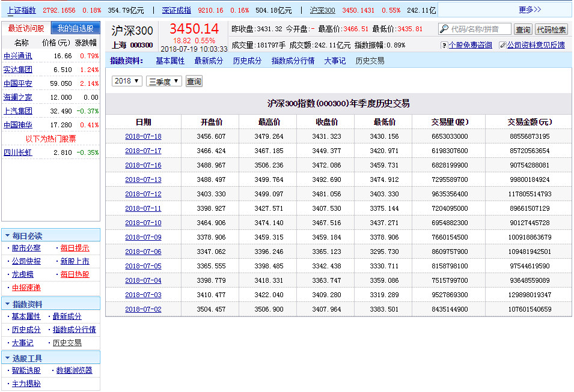Open sidebar 最新成分 link
This screenshot has height=392, width=574.
(x=67, y=316)
